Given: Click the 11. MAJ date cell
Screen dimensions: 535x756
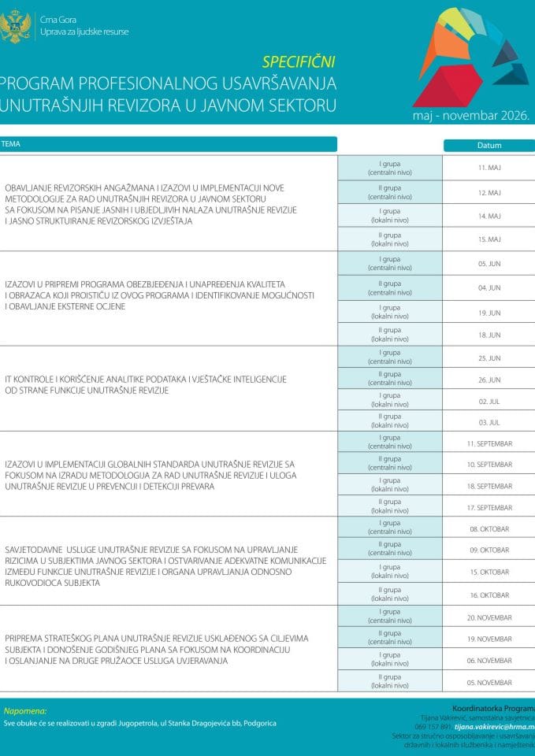Looking at the screenshot, I should pyautogui.click(x=489, y=168).
